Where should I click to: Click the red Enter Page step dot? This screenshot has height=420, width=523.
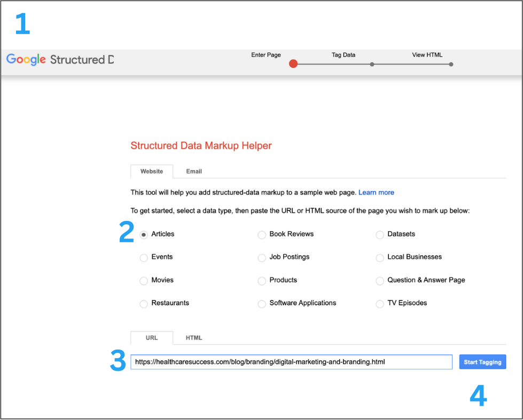pyautogui.click(x=293, y=64)
